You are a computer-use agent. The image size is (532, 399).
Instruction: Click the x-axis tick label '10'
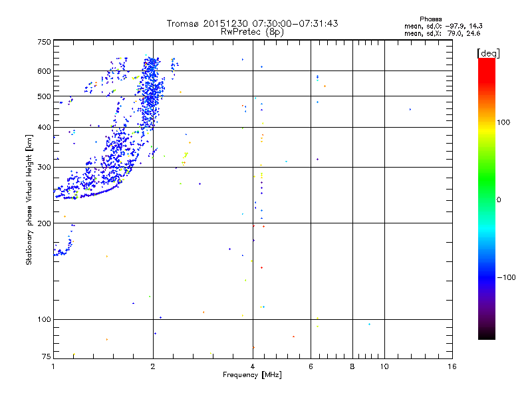coord(384,366)
